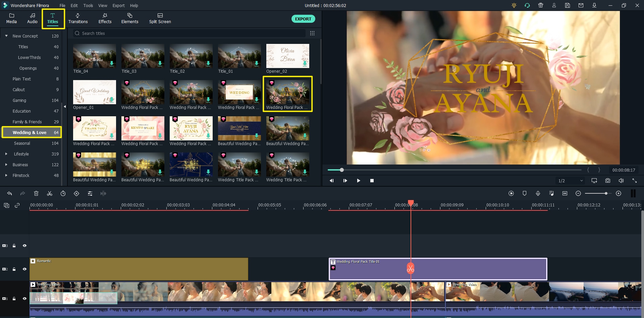Viewport: 644px width, 318px height.
Task: Expand the Filmstock category
Action: pos(6,175)
